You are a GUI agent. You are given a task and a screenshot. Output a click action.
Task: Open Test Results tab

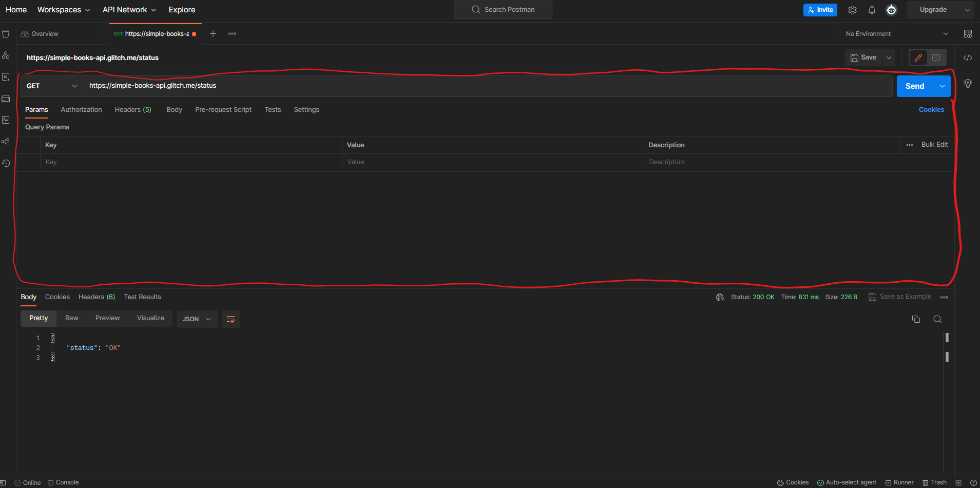(142, 297)
